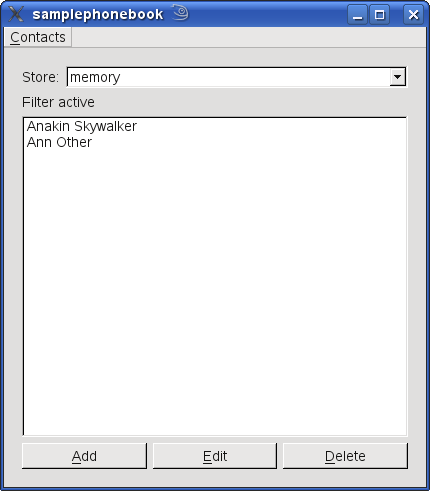Click the window's bottom blue border
The image size is (430, 491).
pos(215,489)
